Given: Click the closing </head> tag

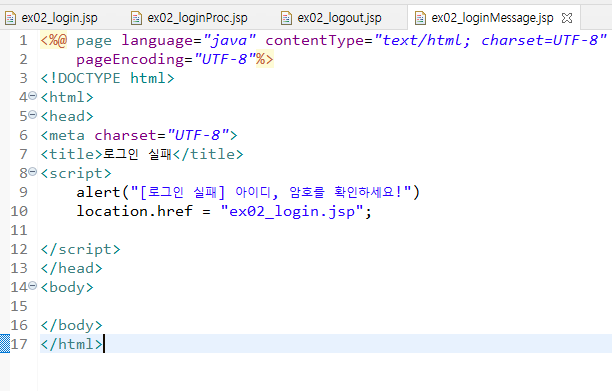Looking at the screenshot, I should coord(71,268).
